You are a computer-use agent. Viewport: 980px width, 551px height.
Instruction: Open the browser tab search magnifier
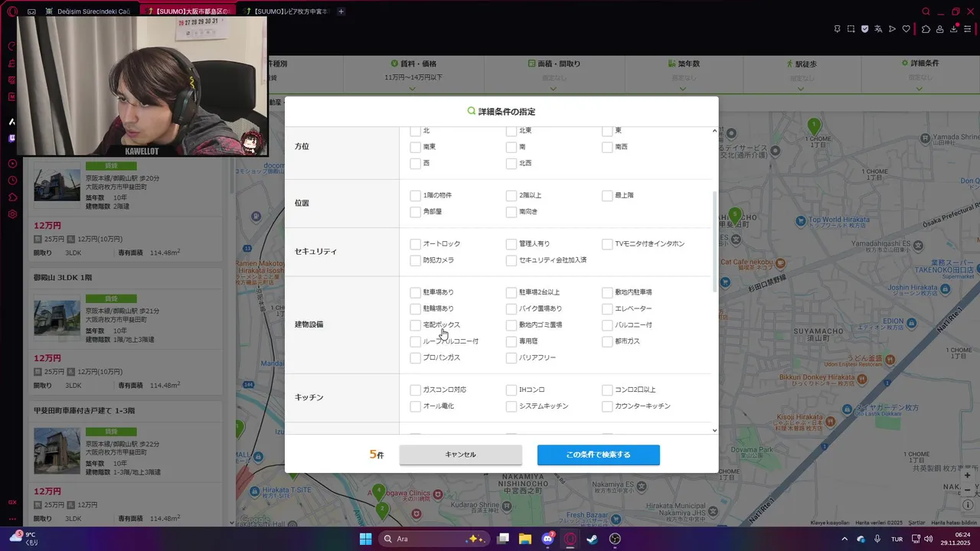[x=926, y=11]
